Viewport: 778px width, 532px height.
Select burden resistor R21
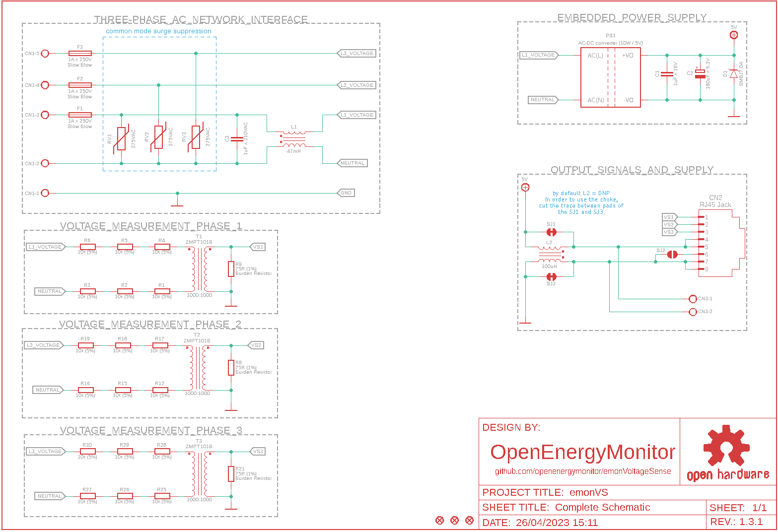pyautogui.click(x=231, y=474)
